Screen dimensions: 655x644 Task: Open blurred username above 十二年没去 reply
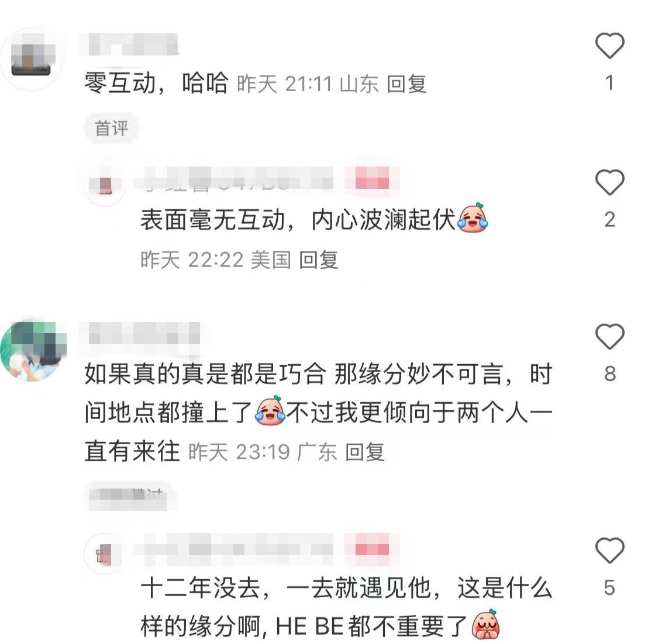(233, 549)
